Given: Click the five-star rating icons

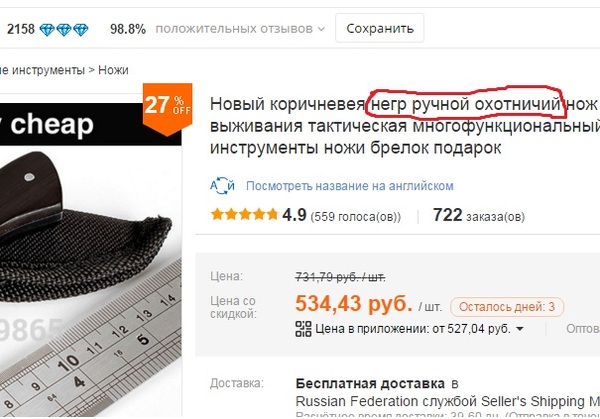Looking at the screenshot, I should (x=244, y=214).
